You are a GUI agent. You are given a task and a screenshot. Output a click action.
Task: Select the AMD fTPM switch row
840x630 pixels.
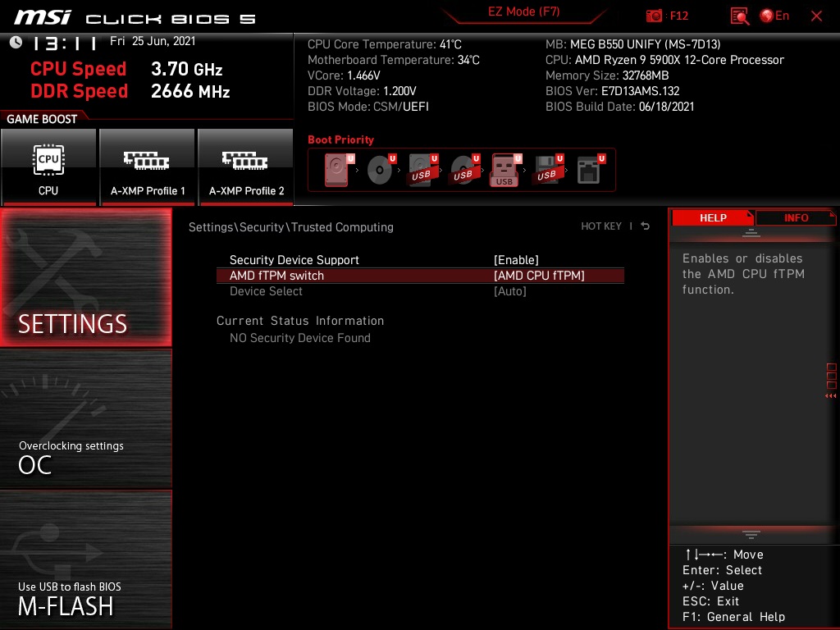(x=420, y=276)
